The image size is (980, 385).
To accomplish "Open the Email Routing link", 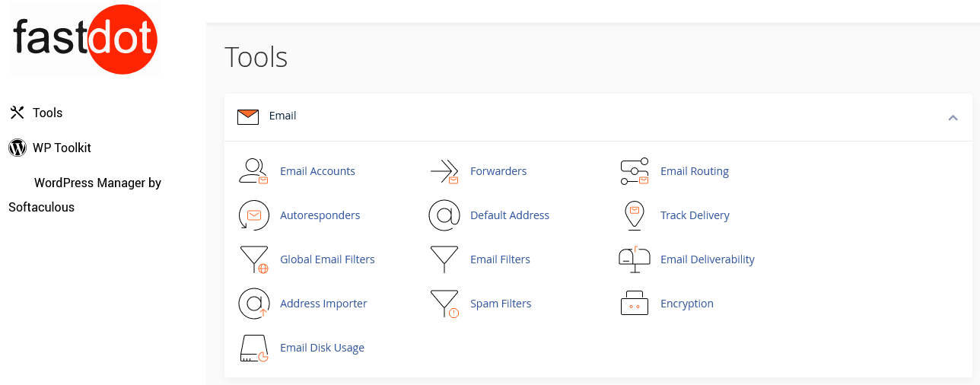I will click(x=695, y=171).
